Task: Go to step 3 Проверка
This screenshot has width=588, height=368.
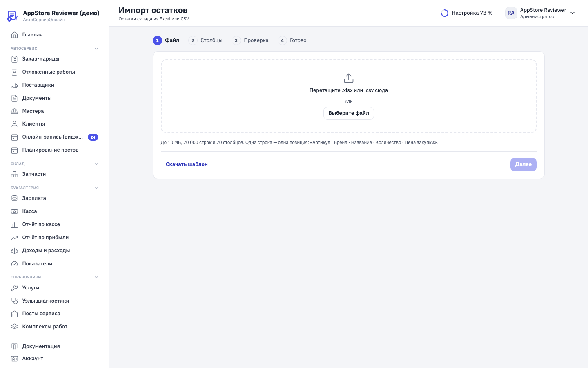Action: [x=250, y=40]
